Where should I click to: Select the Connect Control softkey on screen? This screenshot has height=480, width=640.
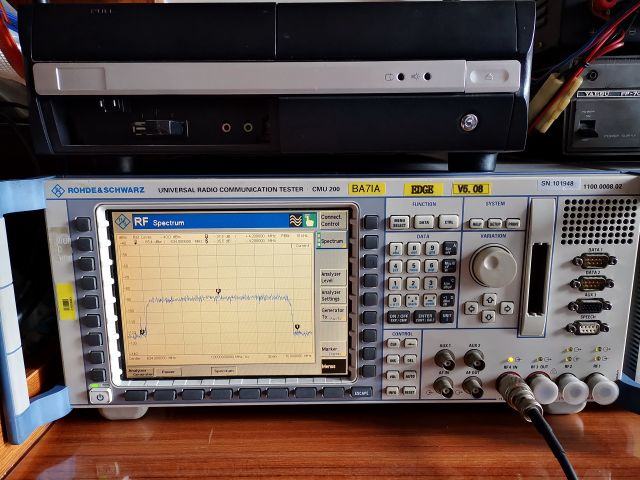(x=331, y=220)
